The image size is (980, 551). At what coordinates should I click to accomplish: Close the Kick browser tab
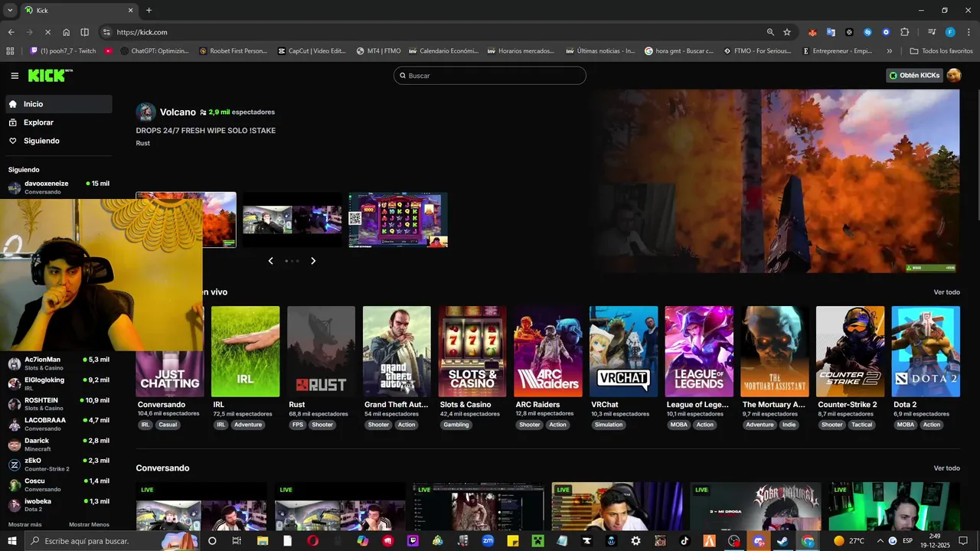(130, 10)
